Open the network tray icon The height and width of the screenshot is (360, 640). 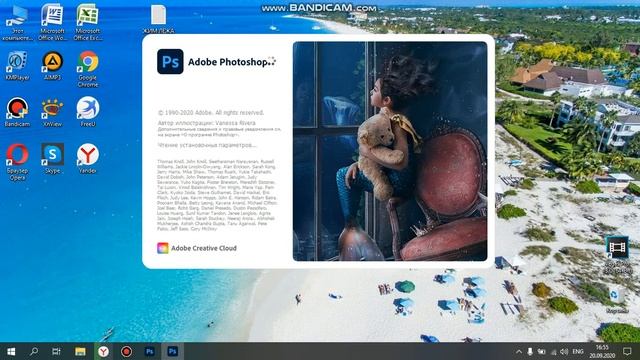click(x=553, y=351)
